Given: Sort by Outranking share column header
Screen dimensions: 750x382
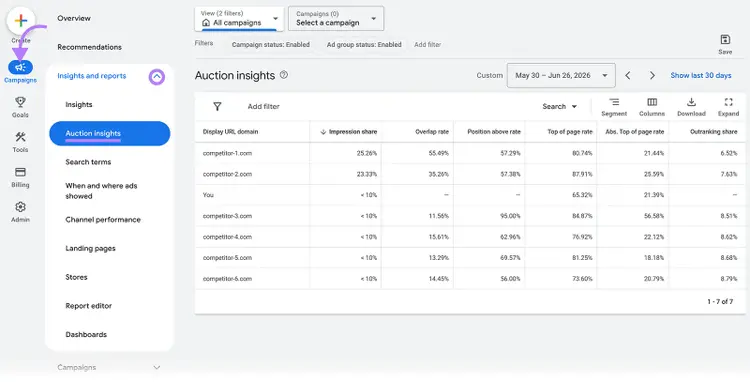Looking at the screenshot, I should pos(714,132).
